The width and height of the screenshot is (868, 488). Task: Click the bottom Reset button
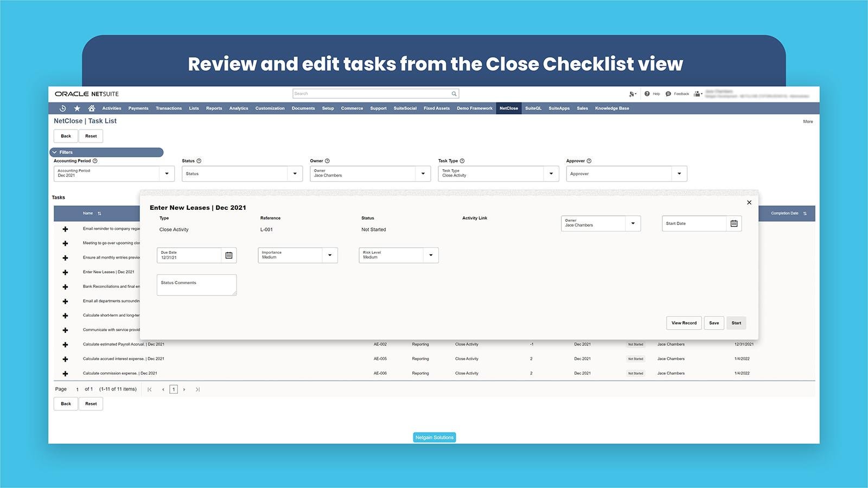tap(91, 404)
